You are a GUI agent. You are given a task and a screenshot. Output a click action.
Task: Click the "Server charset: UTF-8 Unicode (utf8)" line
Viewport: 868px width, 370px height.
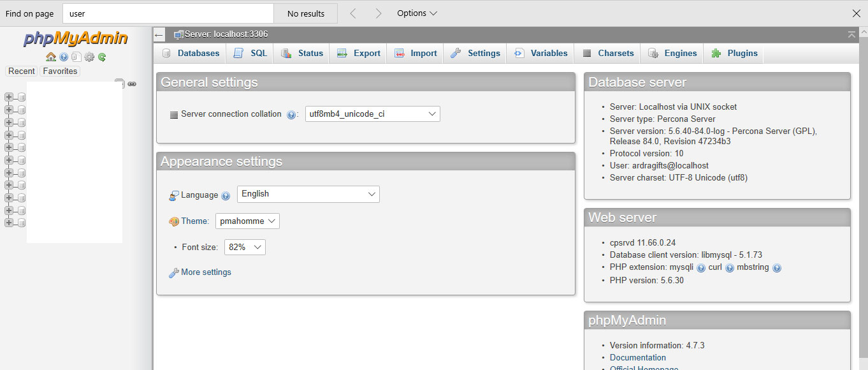click(679, 178)
